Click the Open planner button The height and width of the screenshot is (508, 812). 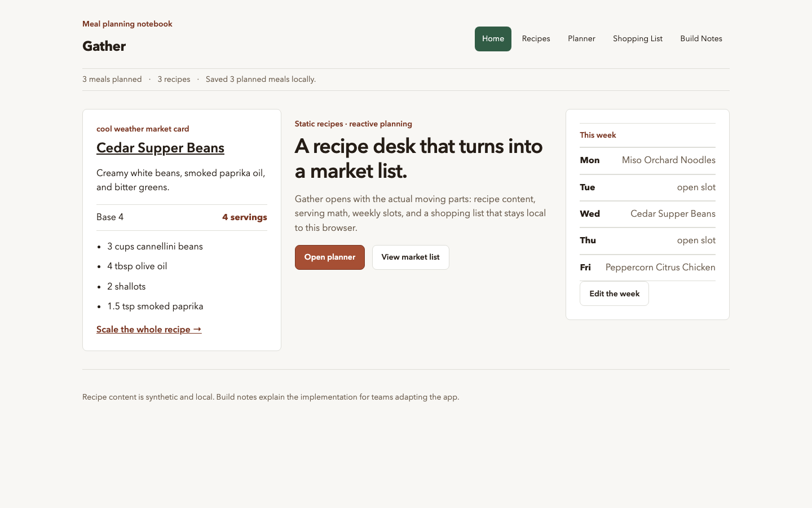click(x=330, y=257)
